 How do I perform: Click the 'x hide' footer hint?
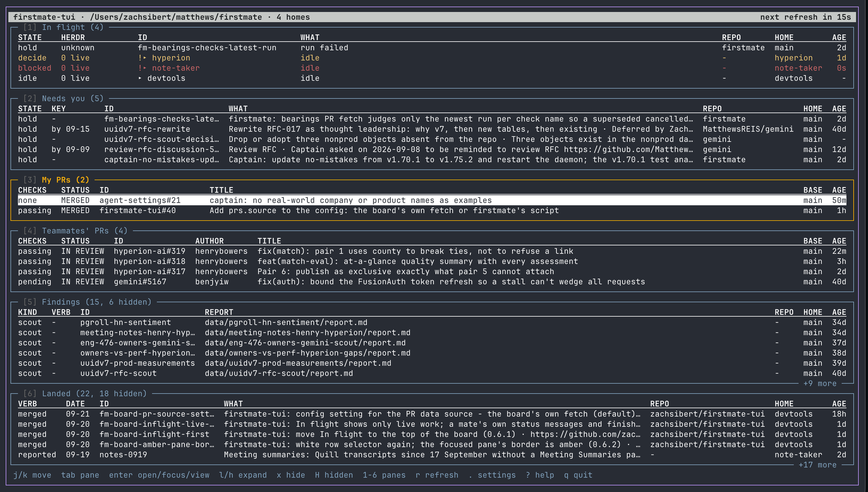[291, 475]
